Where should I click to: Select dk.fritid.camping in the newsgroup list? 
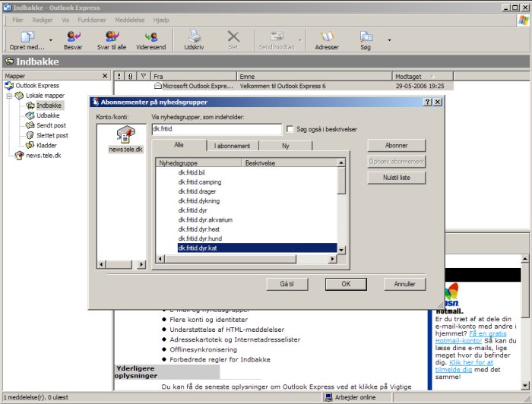tap(199, 182)
